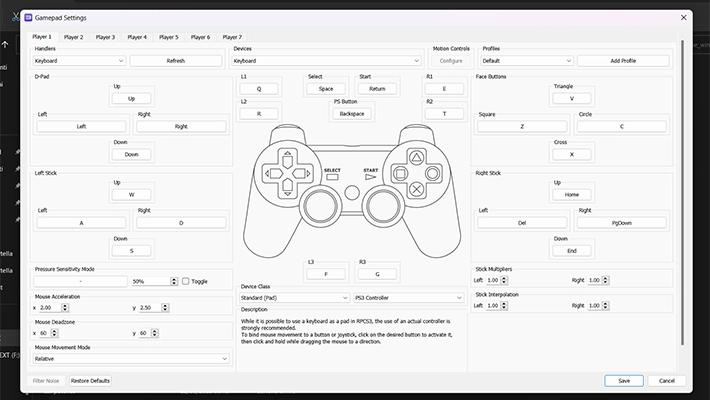710x400 pixels.
Task: Expand the PS3 Controller dropdown
Action: click(409, 298)
